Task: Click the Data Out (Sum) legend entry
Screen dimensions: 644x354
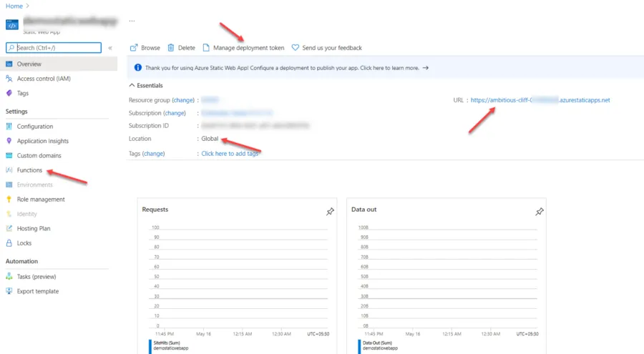Action: 378,345
